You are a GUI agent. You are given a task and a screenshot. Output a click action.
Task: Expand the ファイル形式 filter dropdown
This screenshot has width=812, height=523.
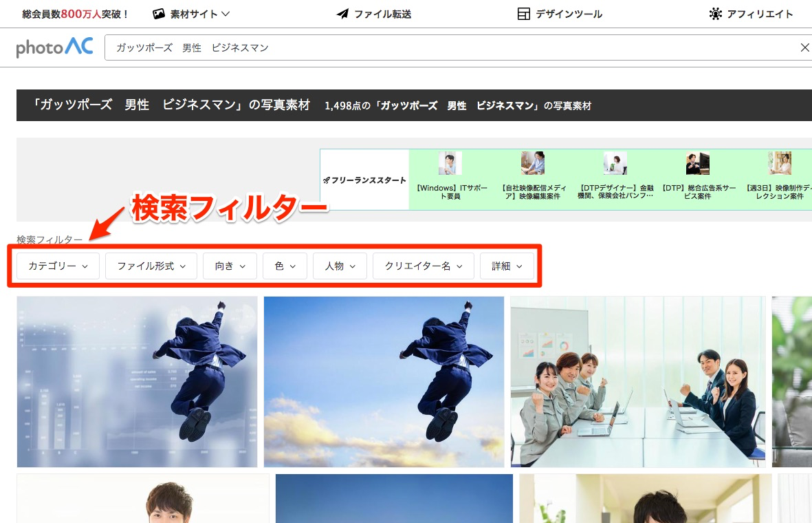(x=151, y=266)
